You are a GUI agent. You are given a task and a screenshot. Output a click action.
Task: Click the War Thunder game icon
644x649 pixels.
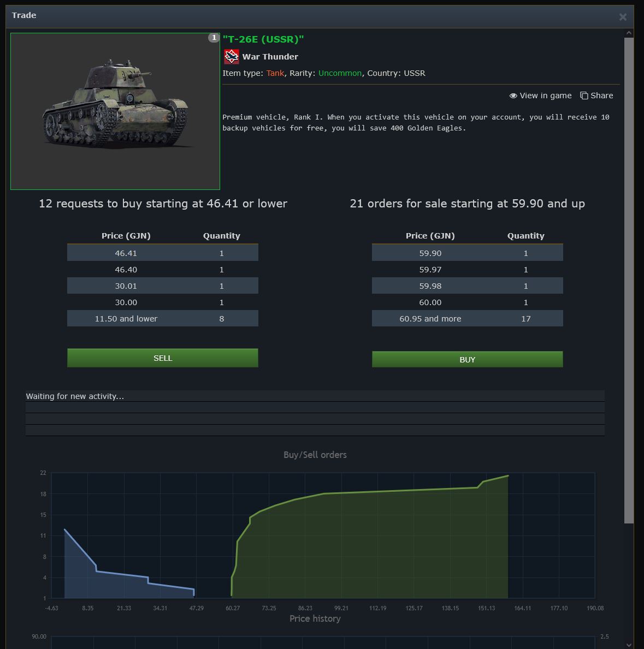pos(231,57)
